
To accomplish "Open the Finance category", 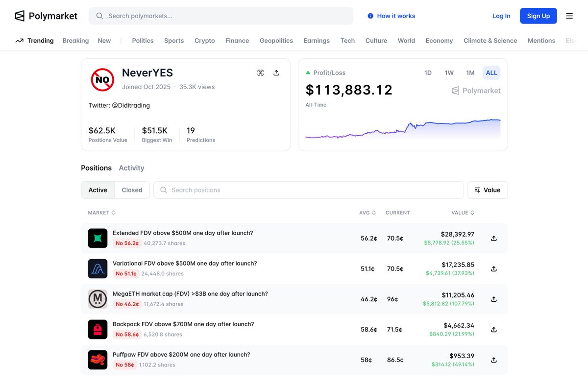I will tap(237, 41).
